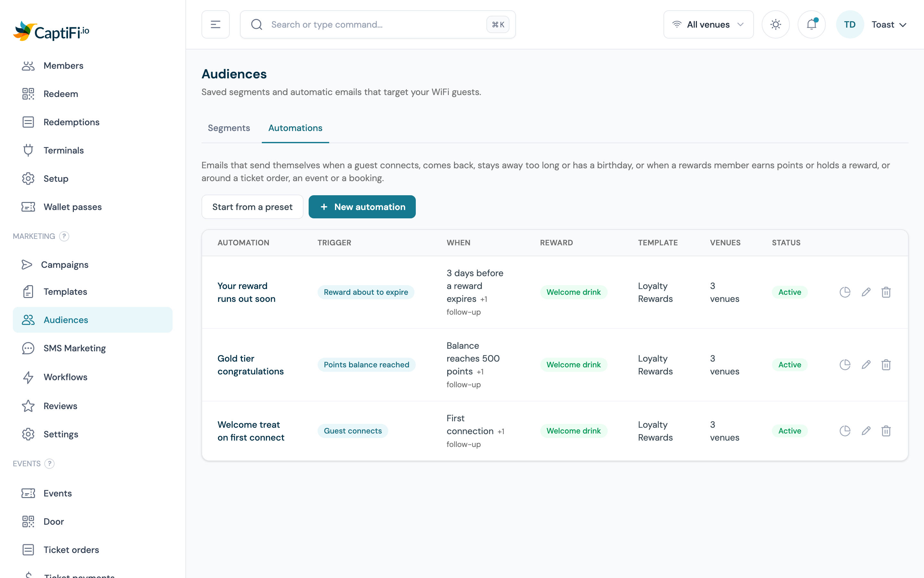924x578 pixels.
Task: Focus the search or type command field
Action: click(x=378, y=24)
